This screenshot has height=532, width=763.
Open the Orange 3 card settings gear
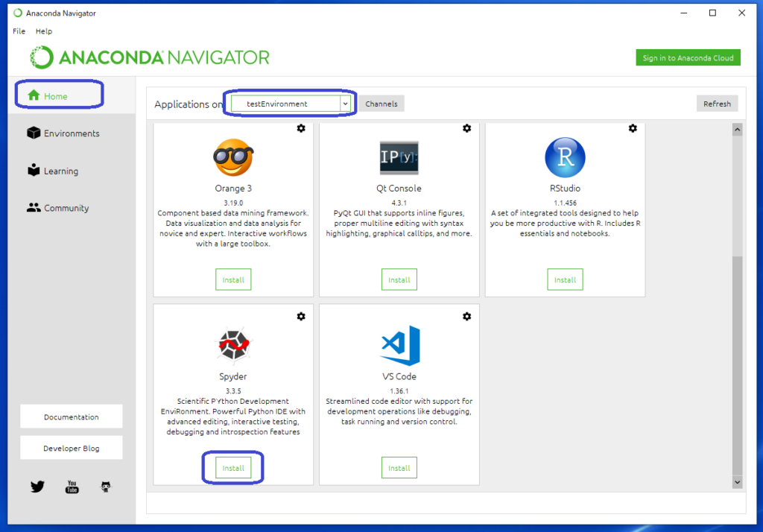301,128
